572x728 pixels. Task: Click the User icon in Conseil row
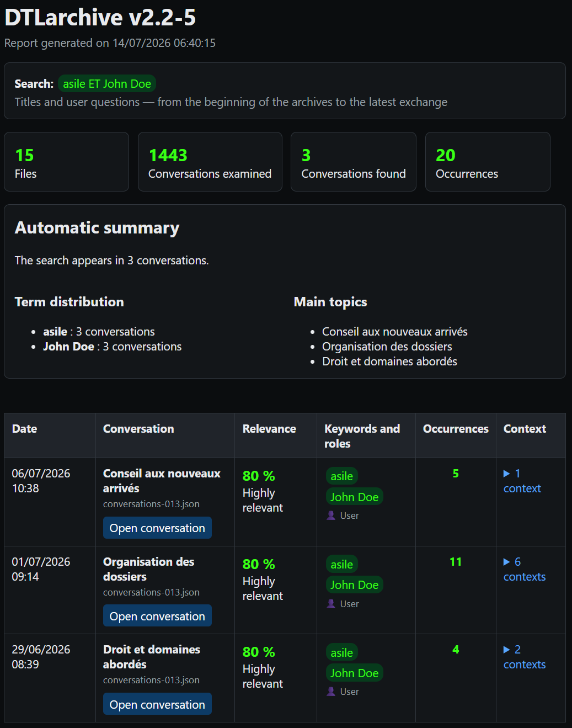[331, 516]
